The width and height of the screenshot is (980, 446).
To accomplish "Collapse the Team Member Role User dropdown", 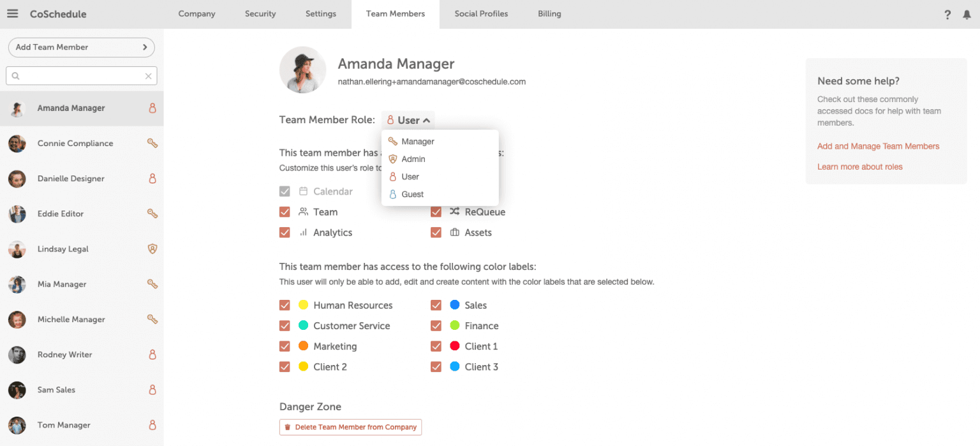I will tap(408, 120).
